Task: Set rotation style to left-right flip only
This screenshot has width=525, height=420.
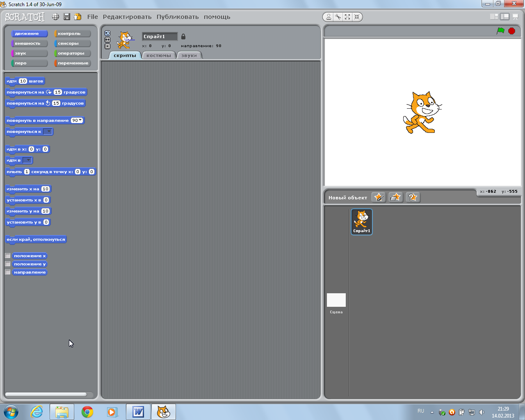Action: (x=107, y=40)
